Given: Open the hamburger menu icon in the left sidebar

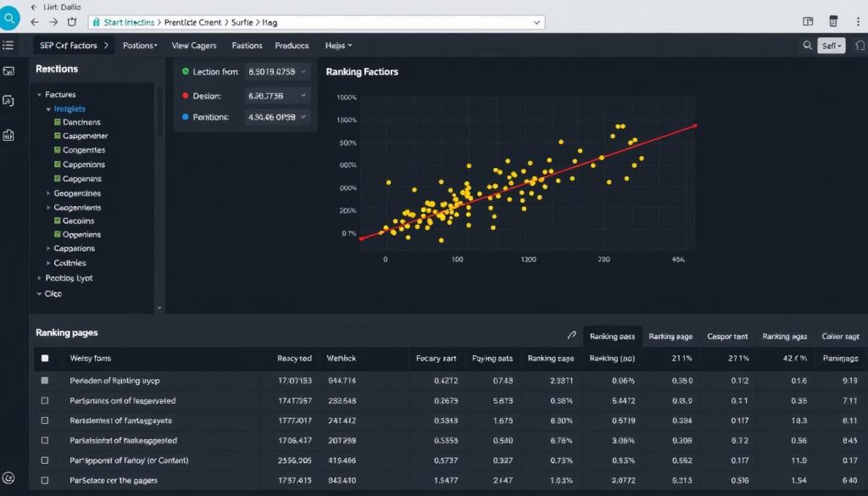Looking at the screenshot, I should click(x=8, y=45).
